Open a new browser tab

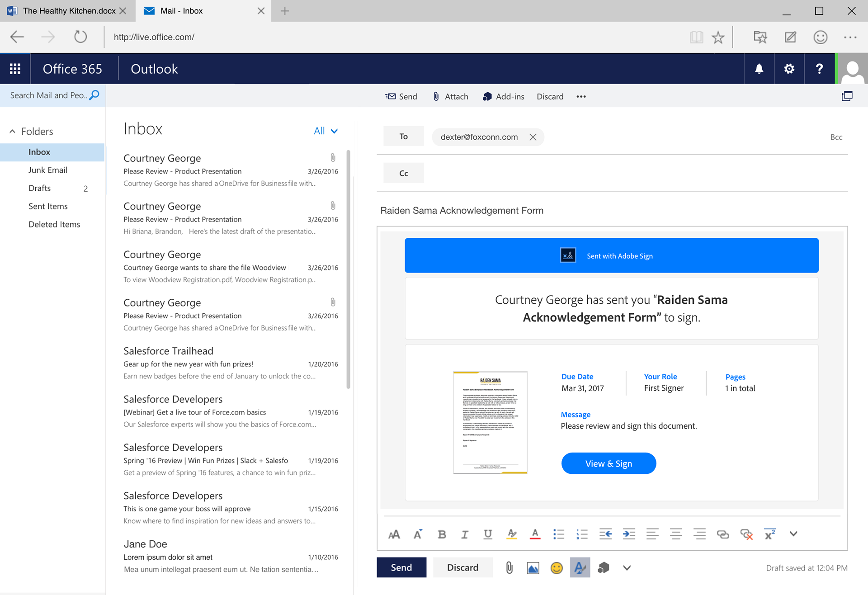pyautogui.click(x=284, y=11)
